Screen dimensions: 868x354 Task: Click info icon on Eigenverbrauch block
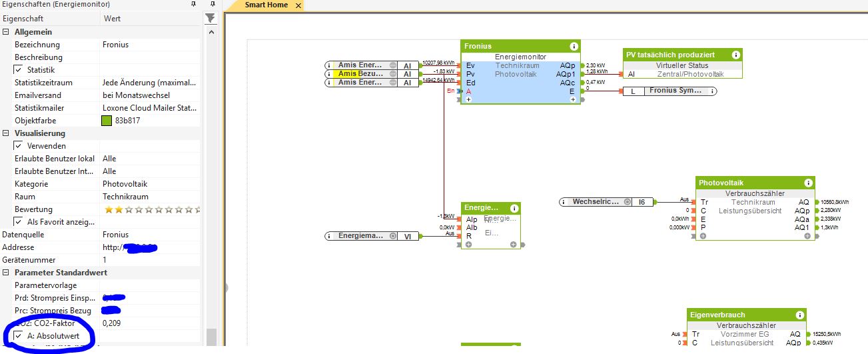point(799,315)
